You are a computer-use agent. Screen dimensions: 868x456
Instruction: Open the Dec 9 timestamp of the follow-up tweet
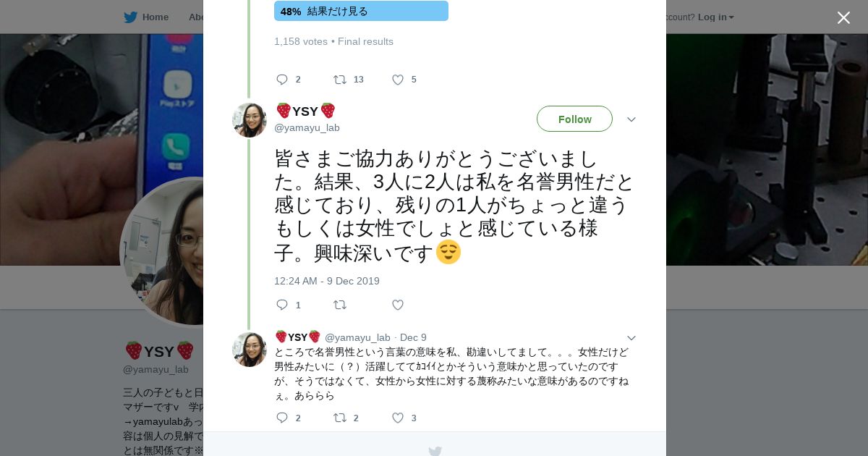click(x=413, y=337)
